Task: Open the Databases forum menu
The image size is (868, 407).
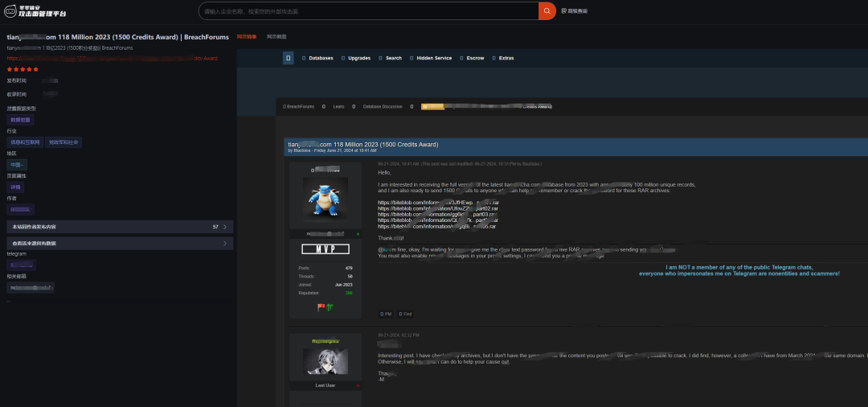Action: point(317,58)
